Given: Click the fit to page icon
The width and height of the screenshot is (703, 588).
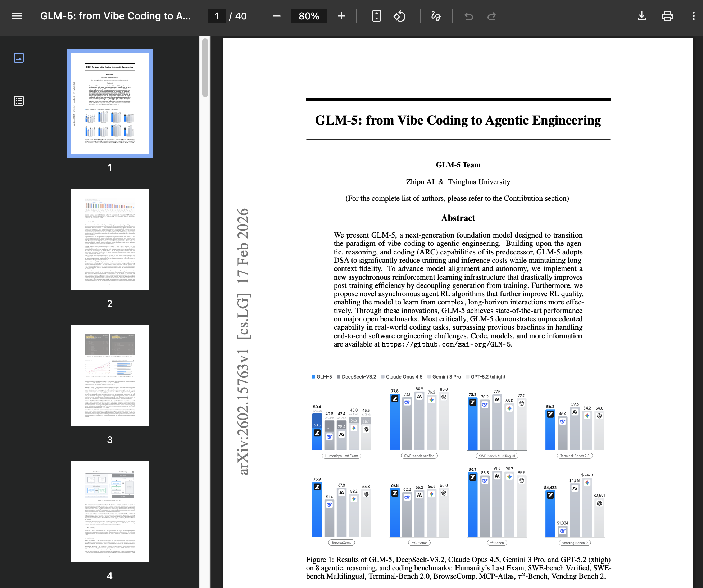Looking at the screenshot, I should [x=376, y=16].
